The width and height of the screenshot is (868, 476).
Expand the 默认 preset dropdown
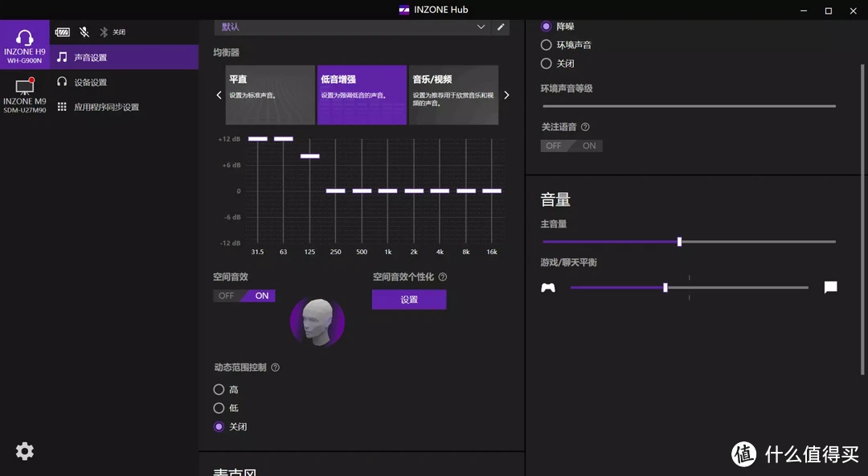[351, 27]
